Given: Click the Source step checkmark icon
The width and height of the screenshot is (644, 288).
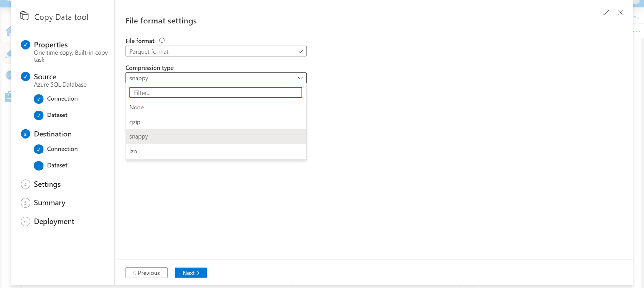Looking at the screenshot, I should tap(25, 77).
